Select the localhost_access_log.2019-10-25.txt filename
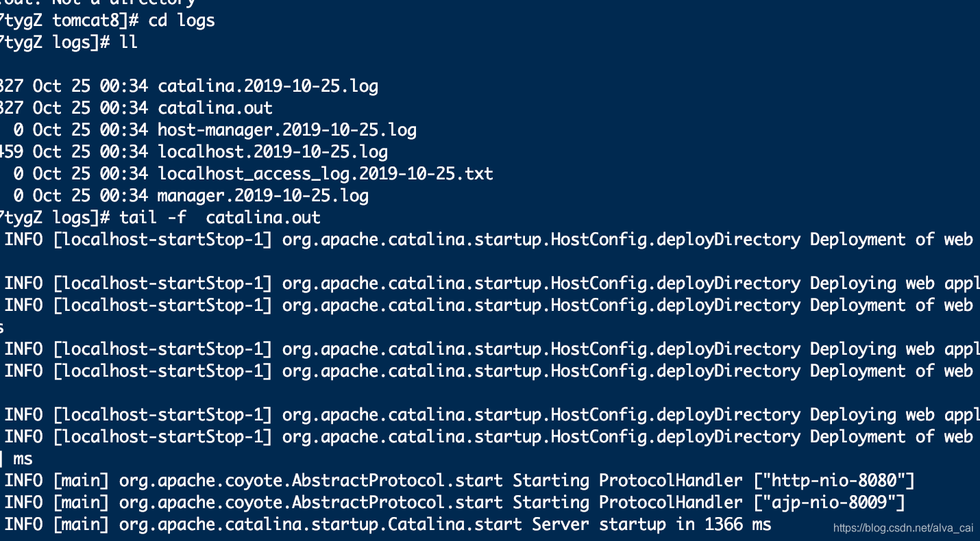The height and width of the screenshot is (541, 980). point(326,174)
